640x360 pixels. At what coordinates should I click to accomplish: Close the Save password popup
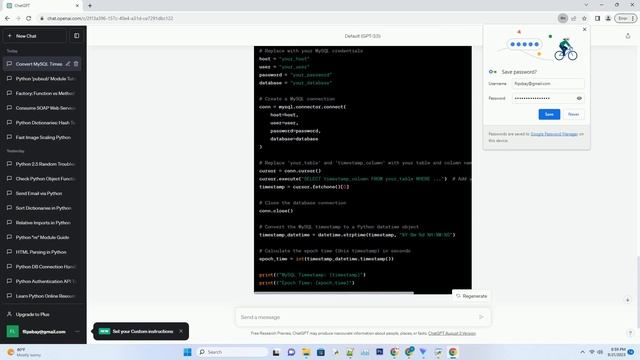[584, 29]
